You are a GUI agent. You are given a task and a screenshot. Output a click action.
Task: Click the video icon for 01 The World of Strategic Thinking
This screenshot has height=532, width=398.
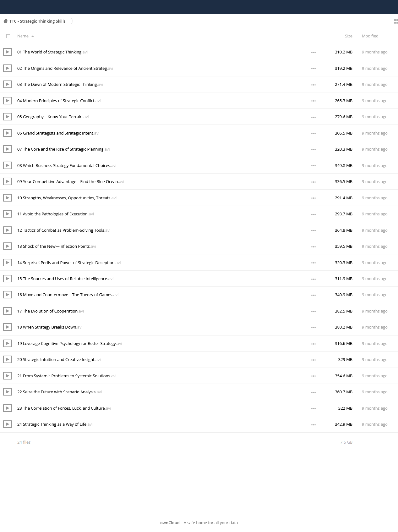tap(8, 52)
